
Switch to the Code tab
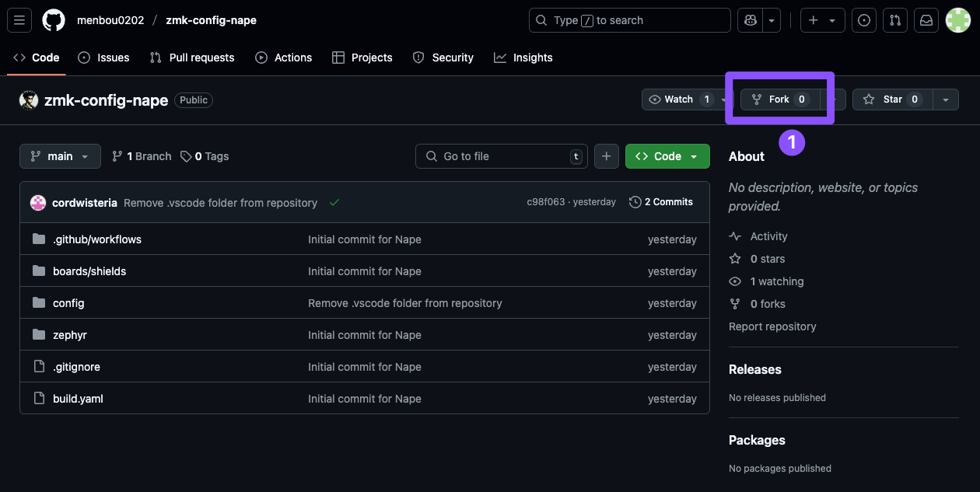[37, 58]
